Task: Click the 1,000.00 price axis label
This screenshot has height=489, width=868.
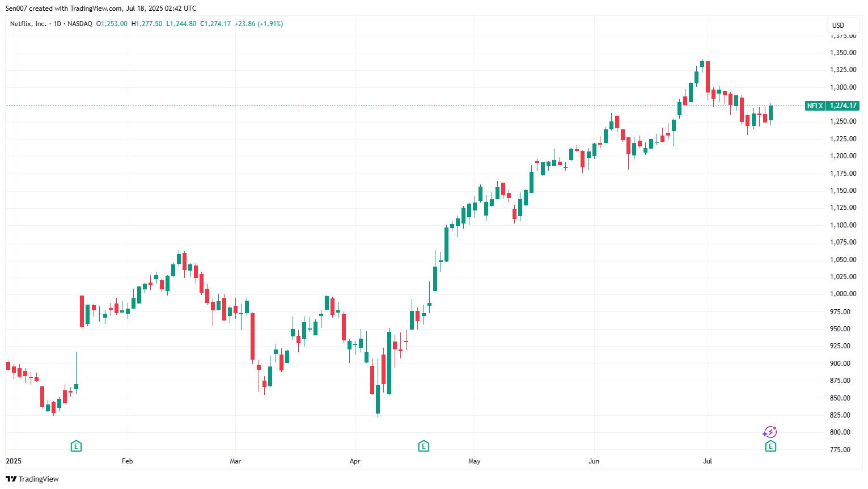Action: coord(843,294)
